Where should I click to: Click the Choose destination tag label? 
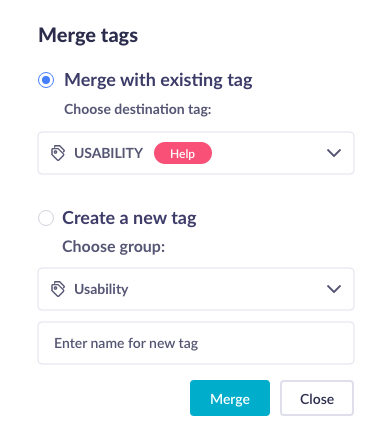[x=138, y=109]
